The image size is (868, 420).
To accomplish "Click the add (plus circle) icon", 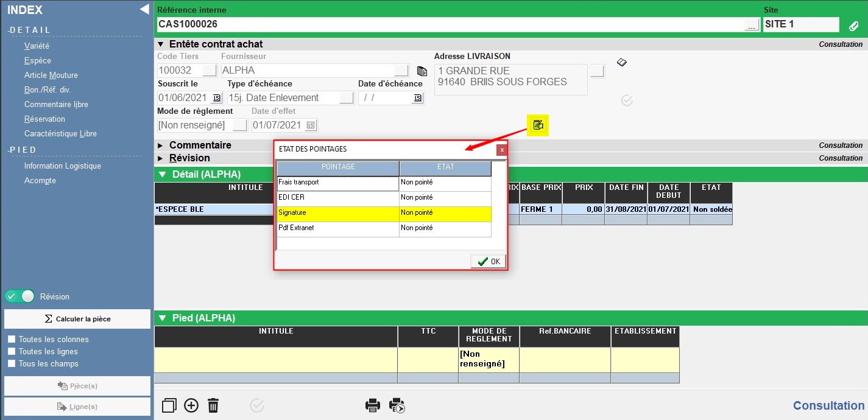I will [191, 405].
